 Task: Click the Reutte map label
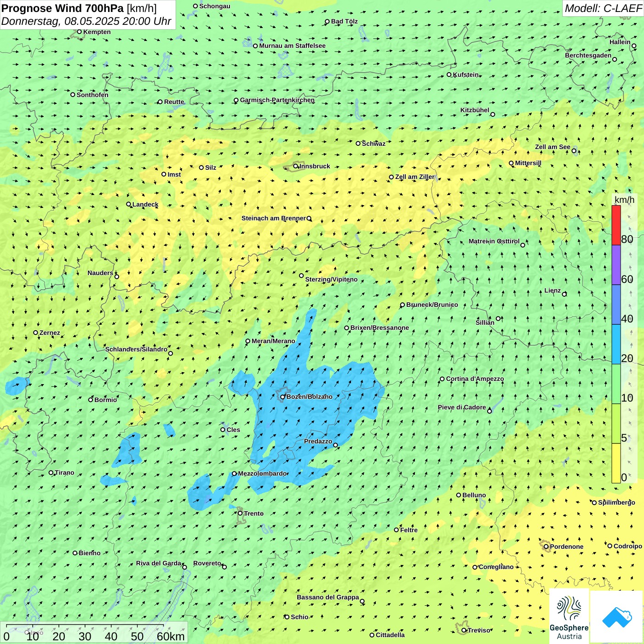tap(174, 102)
